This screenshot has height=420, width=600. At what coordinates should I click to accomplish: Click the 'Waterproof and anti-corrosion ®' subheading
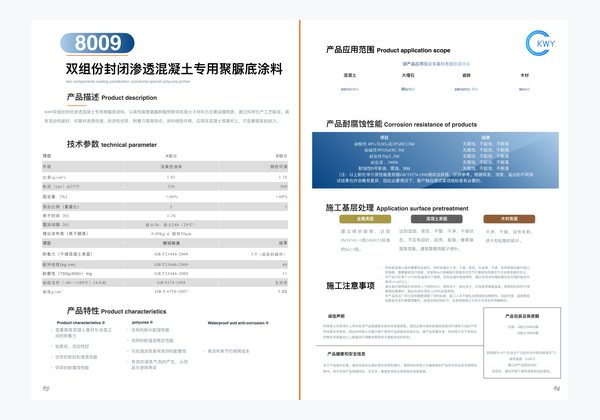tap(238, 323)
